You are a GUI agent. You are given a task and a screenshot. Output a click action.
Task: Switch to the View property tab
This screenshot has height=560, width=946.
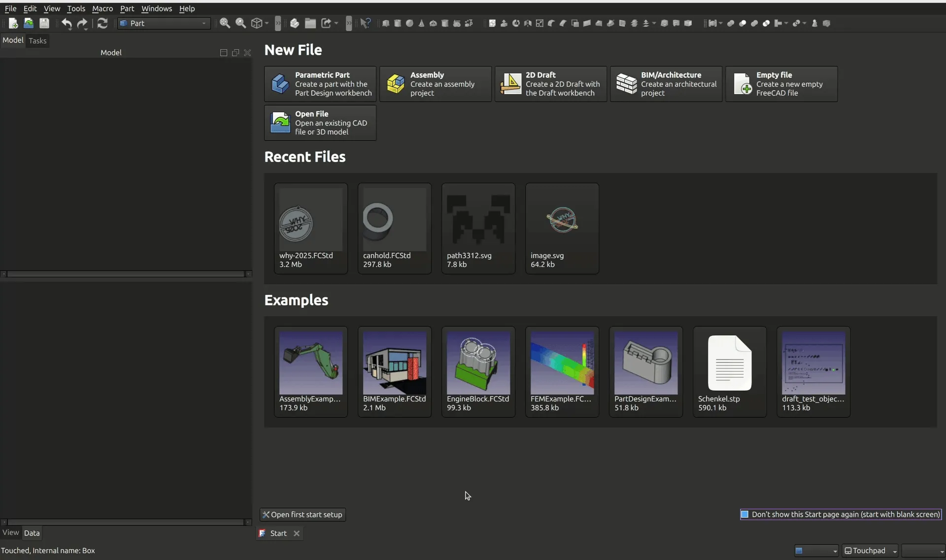pyautogui.click(x=10, y=532)
